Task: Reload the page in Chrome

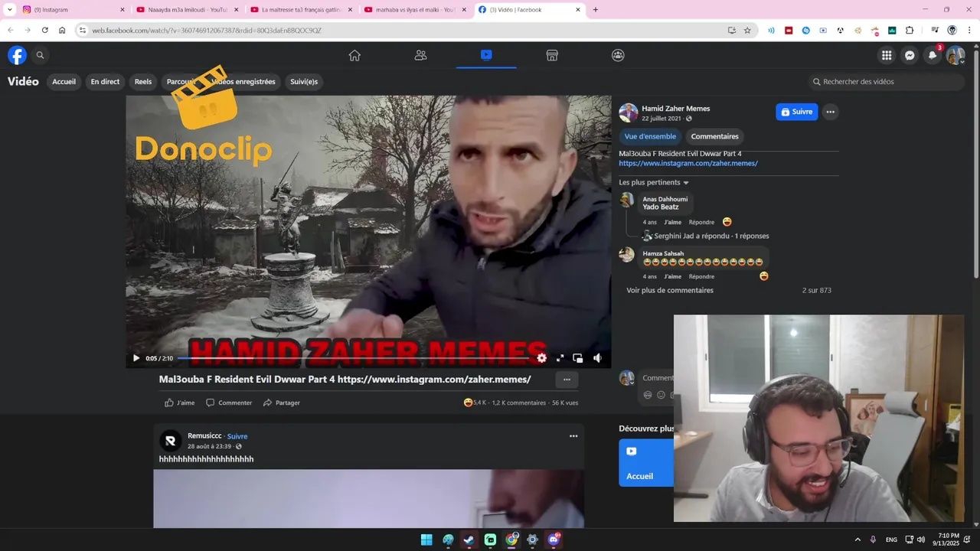Action: [x=44, y=30]
